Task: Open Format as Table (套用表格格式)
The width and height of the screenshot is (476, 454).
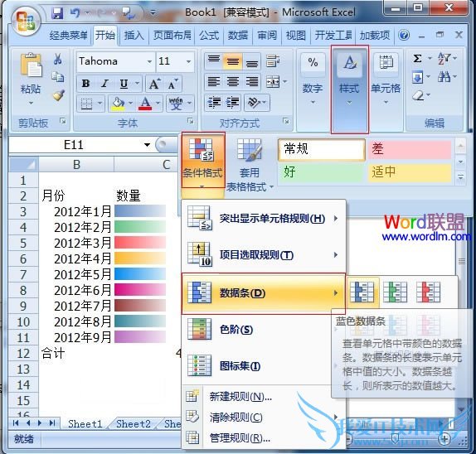Action: (250, 165)
